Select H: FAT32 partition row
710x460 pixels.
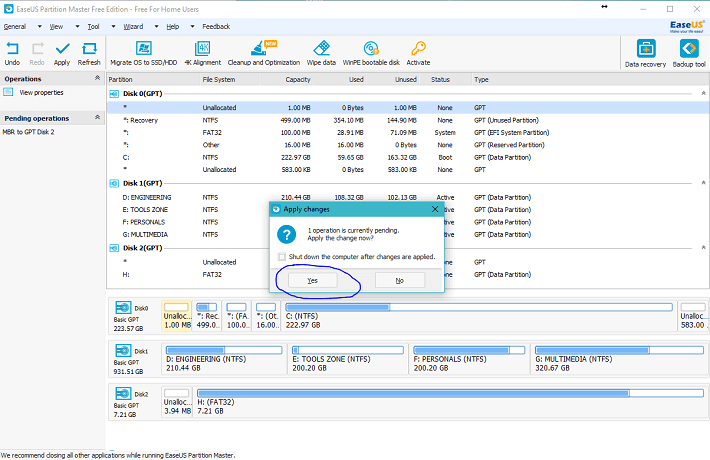click(408, 274)
